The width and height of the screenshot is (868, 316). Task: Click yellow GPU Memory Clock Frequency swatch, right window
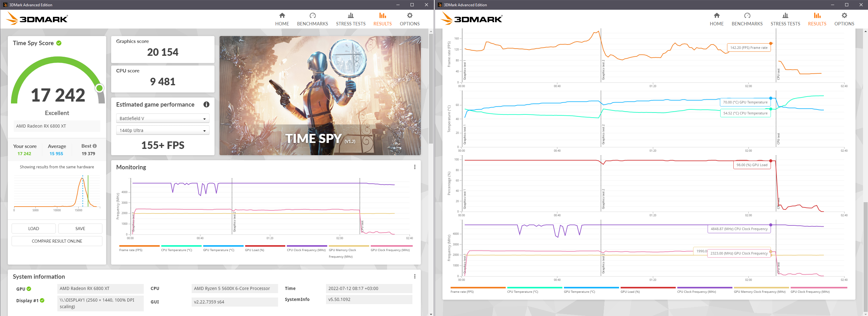point(762,288)
